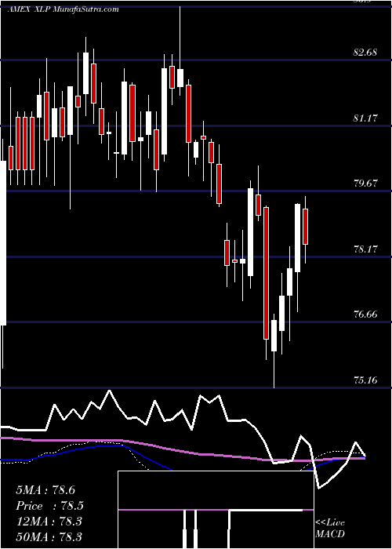Click the <<Live MACD label

tap(330, 529)
